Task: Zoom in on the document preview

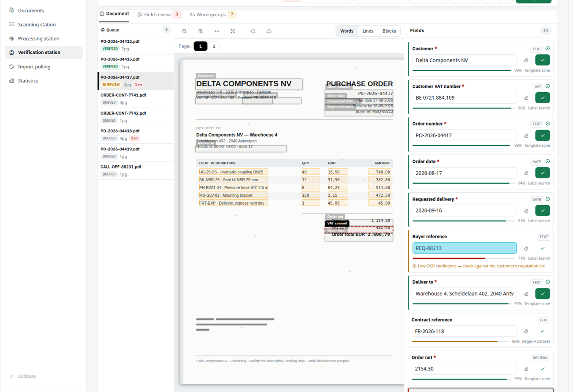Action: 201,31
